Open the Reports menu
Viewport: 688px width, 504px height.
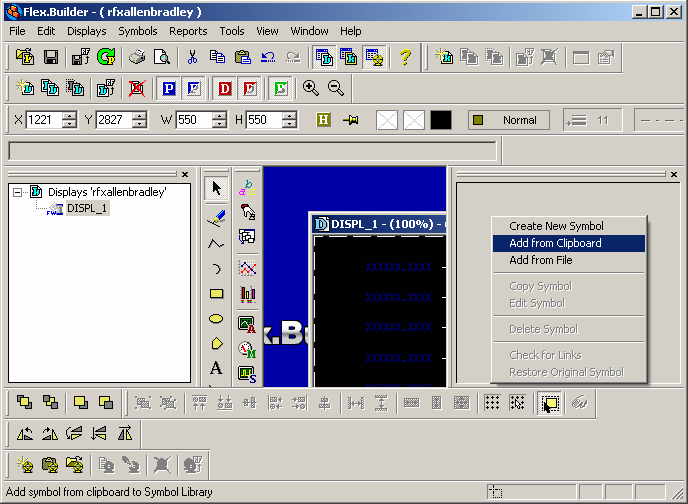pyautogui.click(x=188, y=31)
